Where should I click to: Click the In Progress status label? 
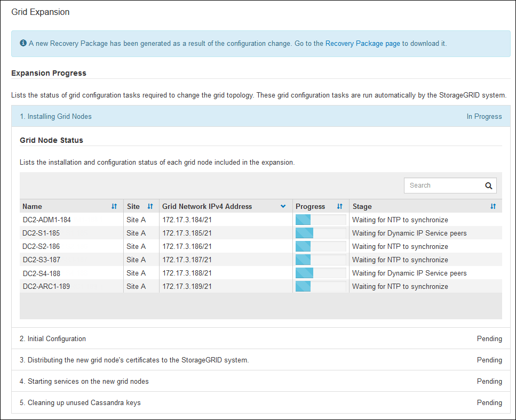(484, 116)
